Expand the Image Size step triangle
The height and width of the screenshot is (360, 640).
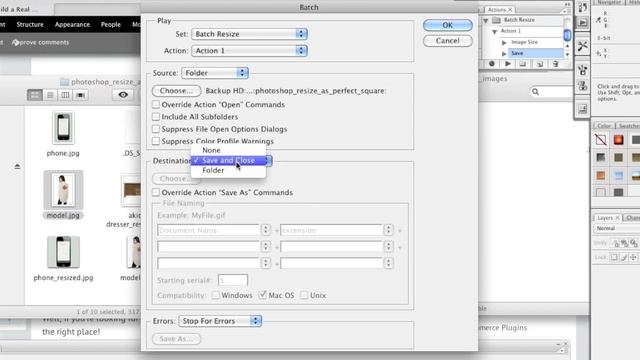(504, 42)
